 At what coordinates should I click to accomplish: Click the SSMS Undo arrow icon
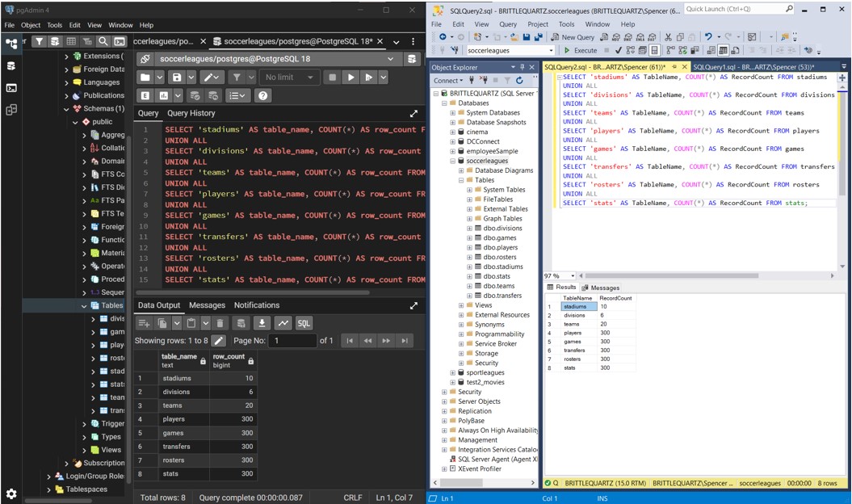708,37
